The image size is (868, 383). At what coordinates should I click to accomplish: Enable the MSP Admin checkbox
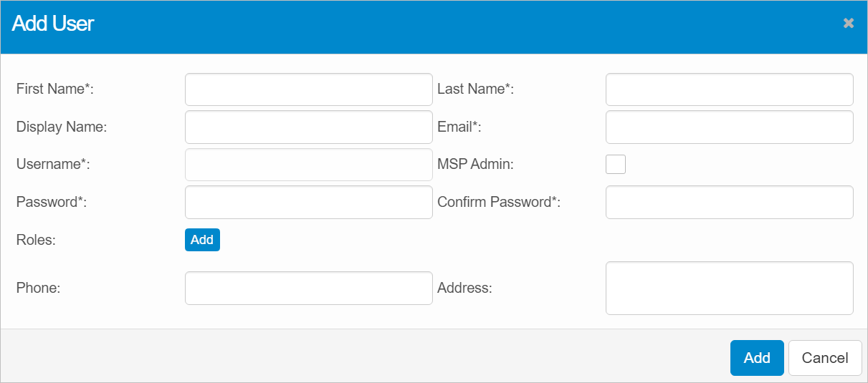(615, 164)
